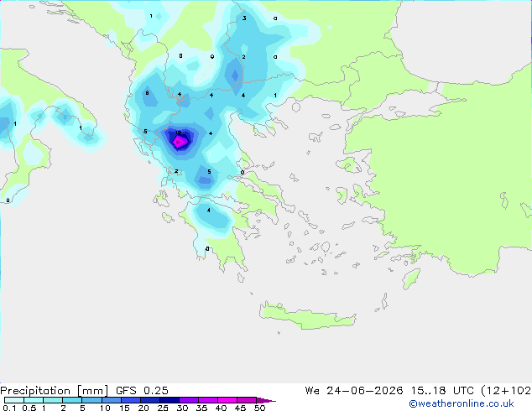Click the legend label '35'

click(x=201, y=408)
